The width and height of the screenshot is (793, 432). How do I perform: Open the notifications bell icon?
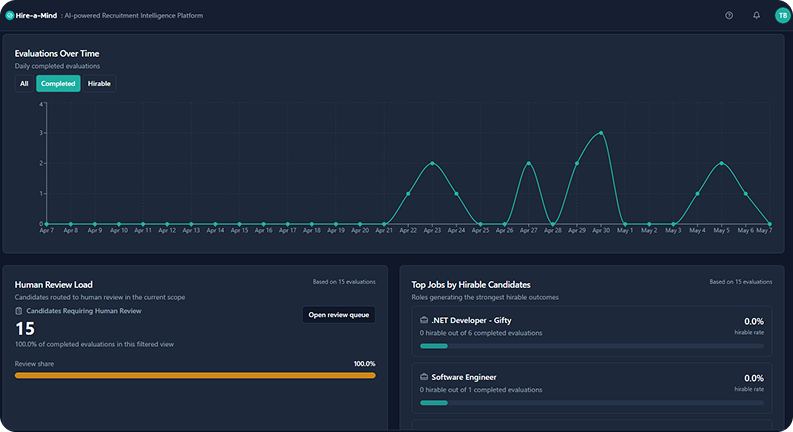click(x=756, y=15)
